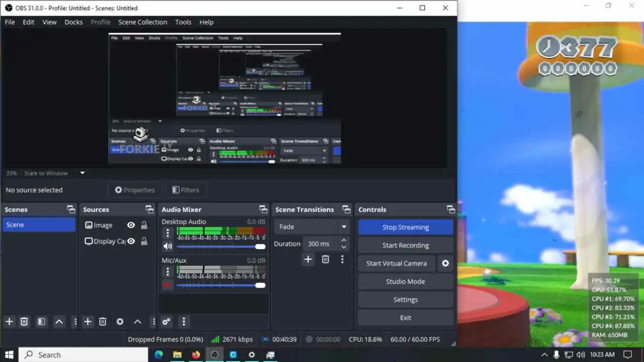The image size is (644, 362).
Task: Delete selected source with the trash icon
Action: coord(103,322)
